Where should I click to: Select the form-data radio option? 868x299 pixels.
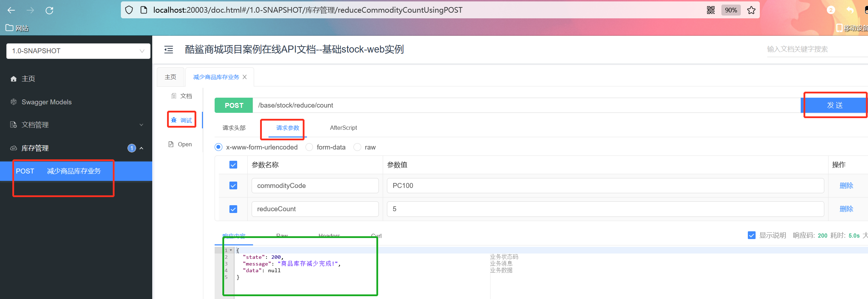click(x=309, y=147)
